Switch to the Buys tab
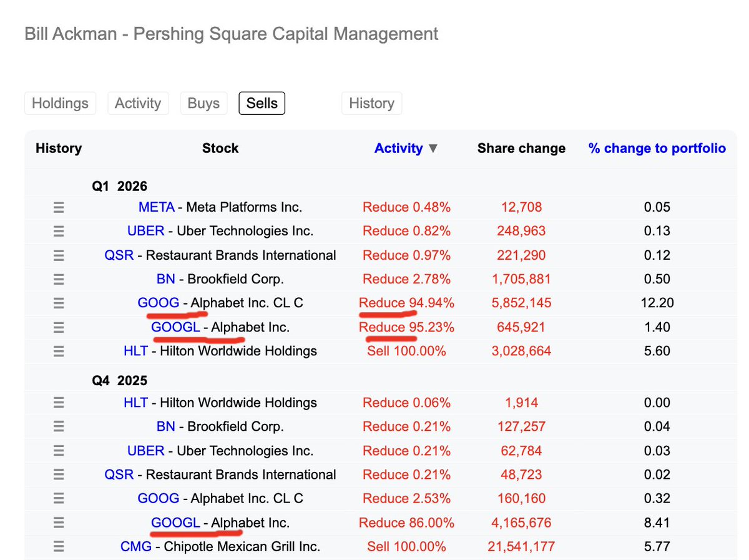Screen dimensions: 749x560 [x=203, y=103]
